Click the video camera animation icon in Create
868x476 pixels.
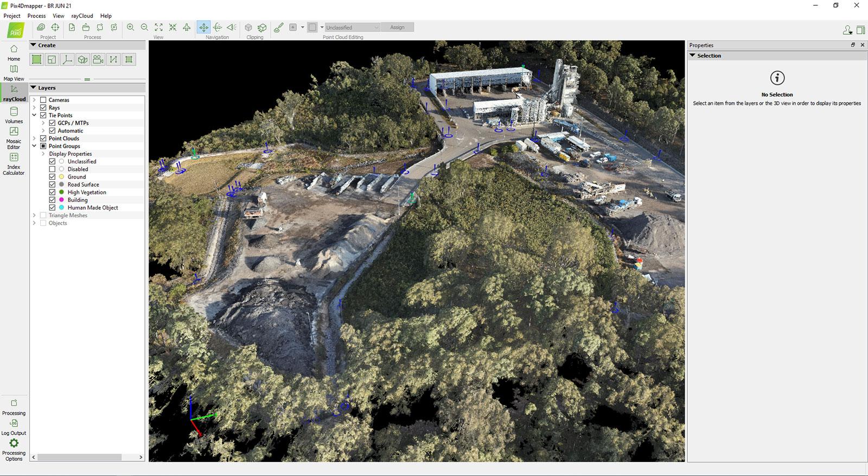coord(98,60)
